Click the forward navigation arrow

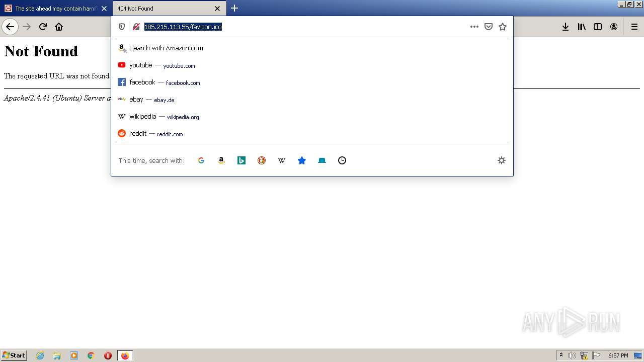point(27,27)
